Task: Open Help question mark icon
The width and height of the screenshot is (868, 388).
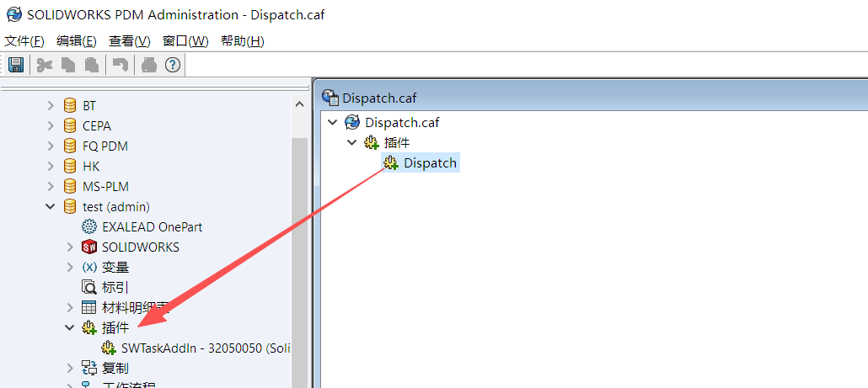Action: pyautogui.click(x=173, y=65)
